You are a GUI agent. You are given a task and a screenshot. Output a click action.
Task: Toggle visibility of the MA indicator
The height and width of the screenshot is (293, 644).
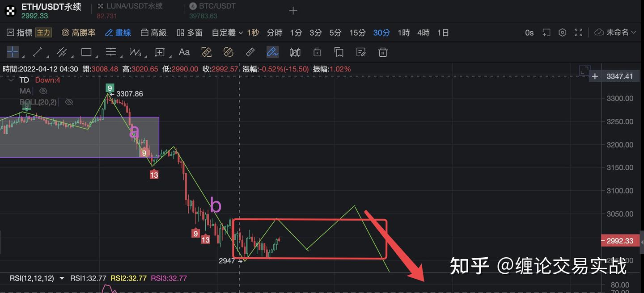43,91
